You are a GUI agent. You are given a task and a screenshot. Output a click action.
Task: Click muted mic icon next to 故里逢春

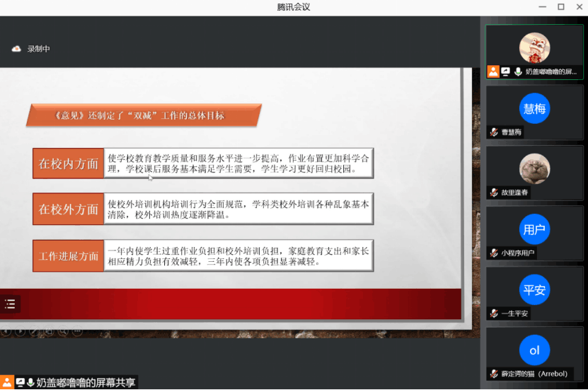click(x=494, y=193)
